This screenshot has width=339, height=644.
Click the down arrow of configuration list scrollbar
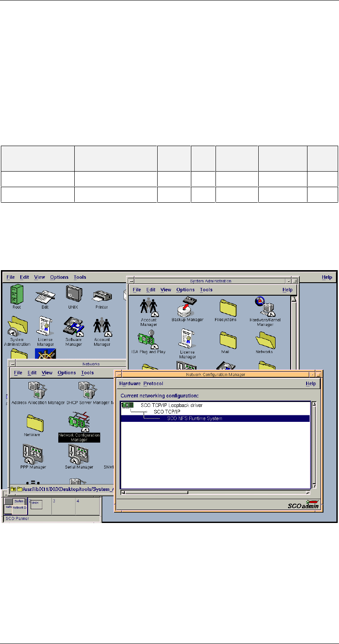point(314,485)
